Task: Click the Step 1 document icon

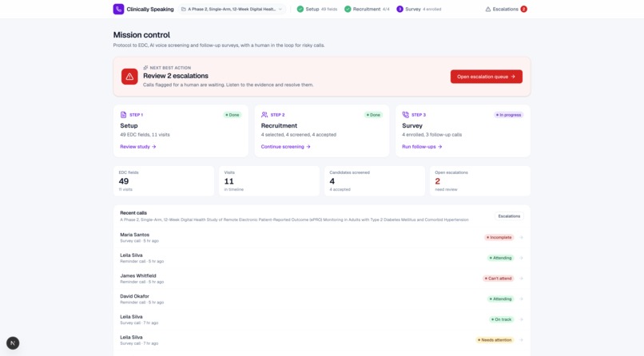Action: (x=123, y=115)
